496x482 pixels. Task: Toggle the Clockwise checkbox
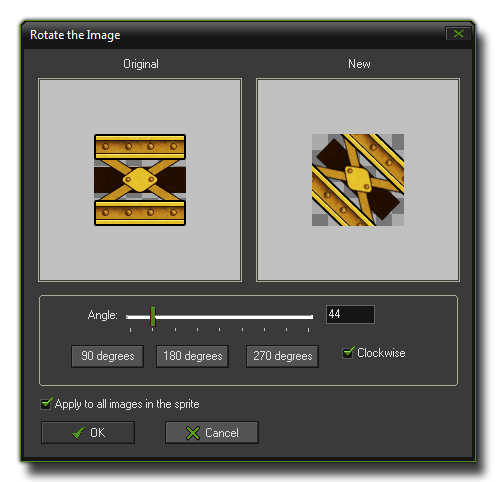(x=348, y=353)
